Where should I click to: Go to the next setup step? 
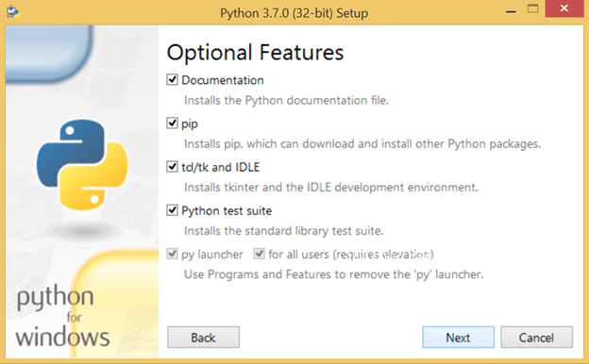coord(459,338)
